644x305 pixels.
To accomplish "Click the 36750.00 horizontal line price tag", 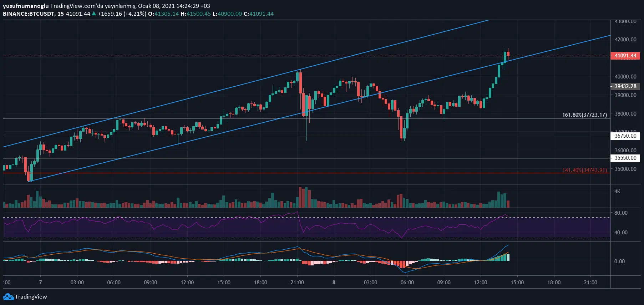I will pyautogui.click(x=625, y=136).
